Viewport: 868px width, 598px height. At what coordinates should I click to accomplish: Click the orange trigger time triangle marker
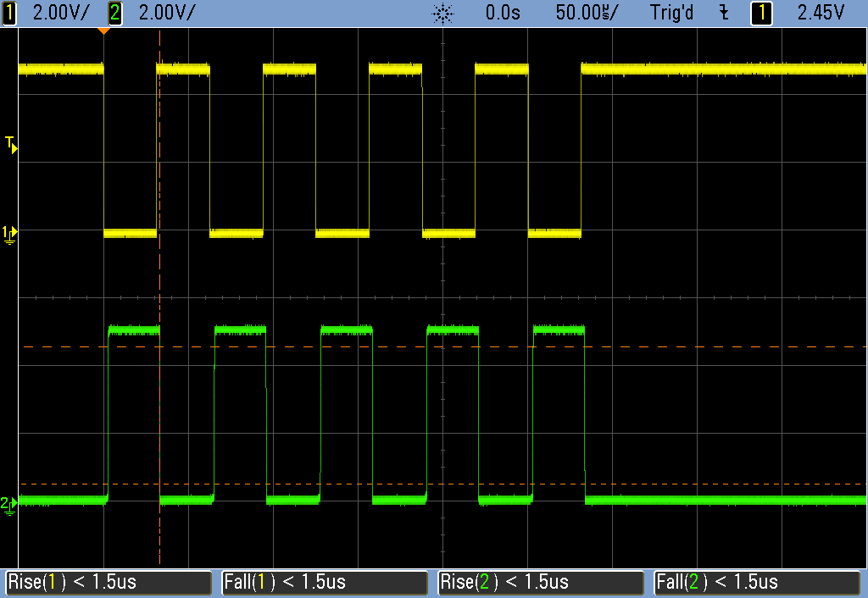103,31
